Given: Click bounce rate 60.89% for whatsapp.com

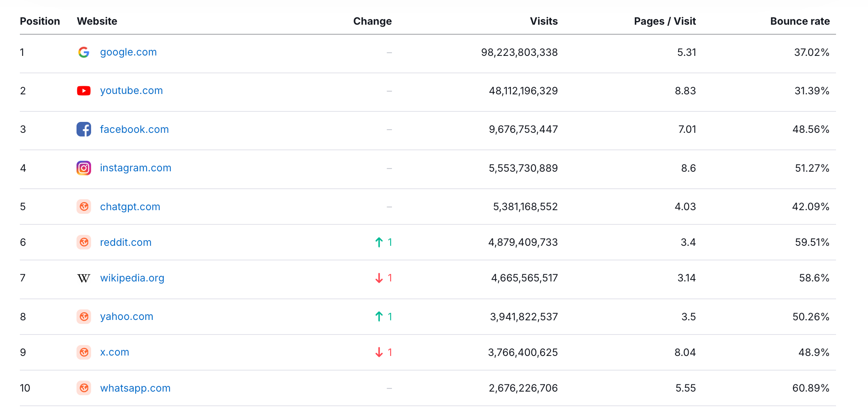Looking at the screenshot, I should tap(811, 388).
